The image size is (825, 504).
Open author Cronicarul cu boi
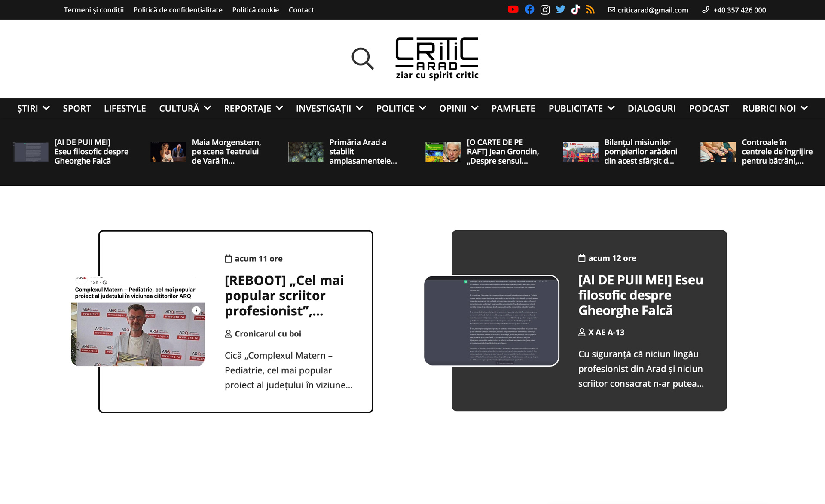click(x=268, y=334)
